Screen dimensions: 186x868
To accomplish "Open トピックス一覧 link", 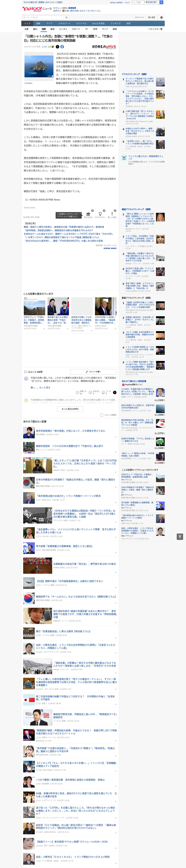I will coord(155,29).
